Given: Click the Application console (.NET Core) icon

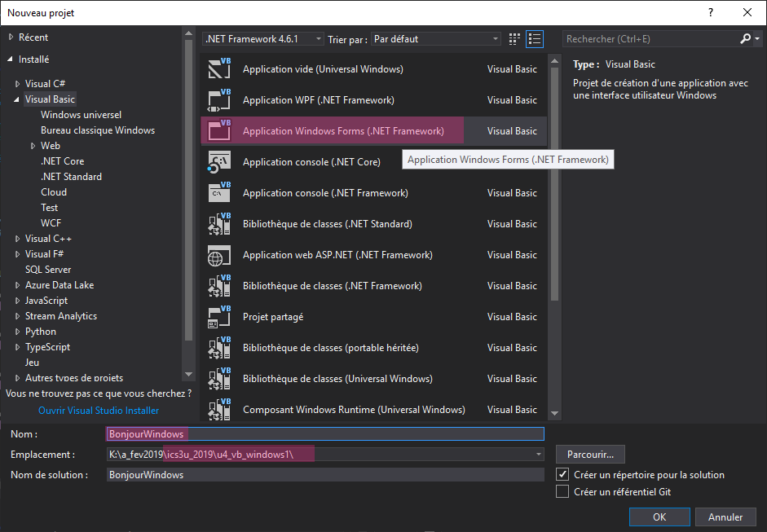Looking at the screenshot, I should point(219,162).
